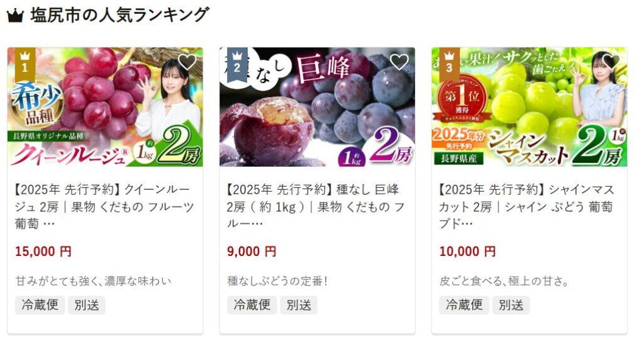644x347 pixels.
Task: Click the 15,000 円 price
Action: click(43, 251)
